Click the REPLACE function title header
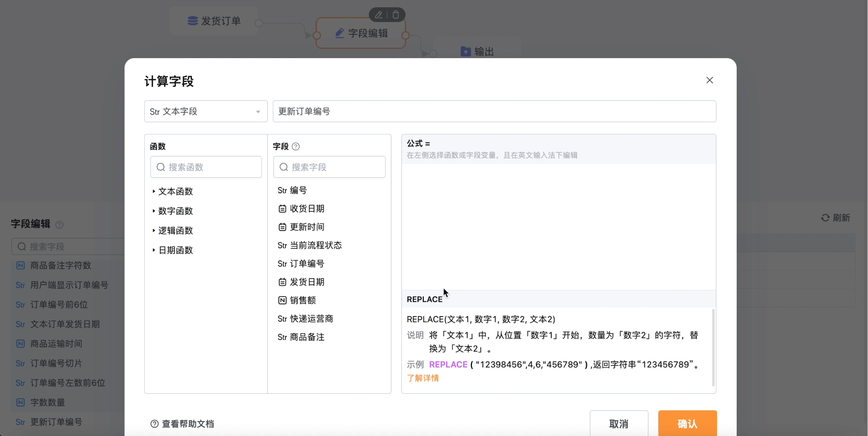 click(x=424, y=299)
